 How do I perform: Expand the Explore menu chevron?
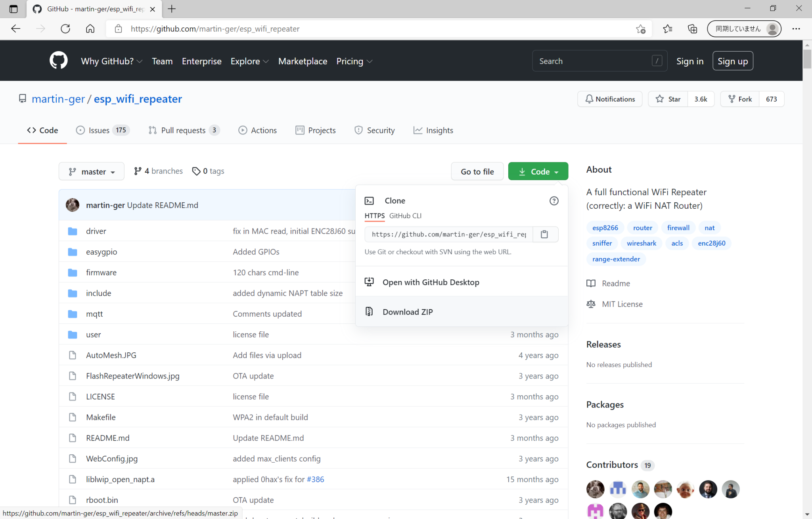[x=265, y=62]
